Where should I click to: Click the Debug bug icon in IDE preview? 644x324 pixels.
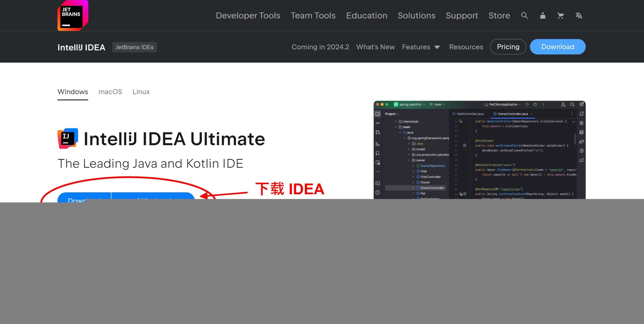click(535, 104)
